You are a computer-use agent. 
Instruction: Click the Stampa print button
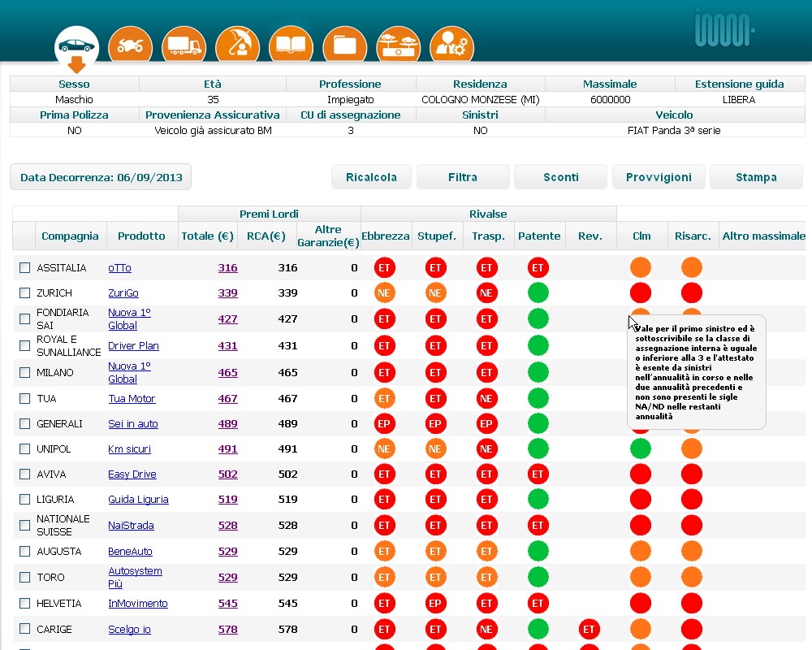click(756, 177)
